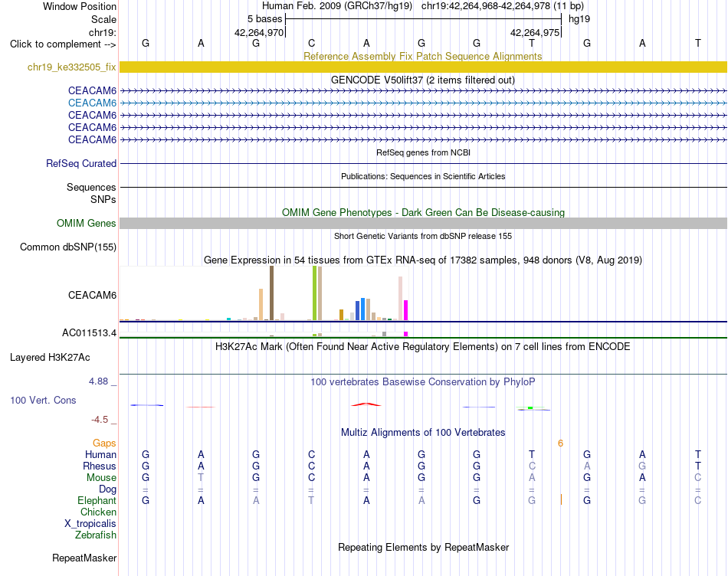
Task: Click the 'Sequences' track label
Action: (91, 187)
